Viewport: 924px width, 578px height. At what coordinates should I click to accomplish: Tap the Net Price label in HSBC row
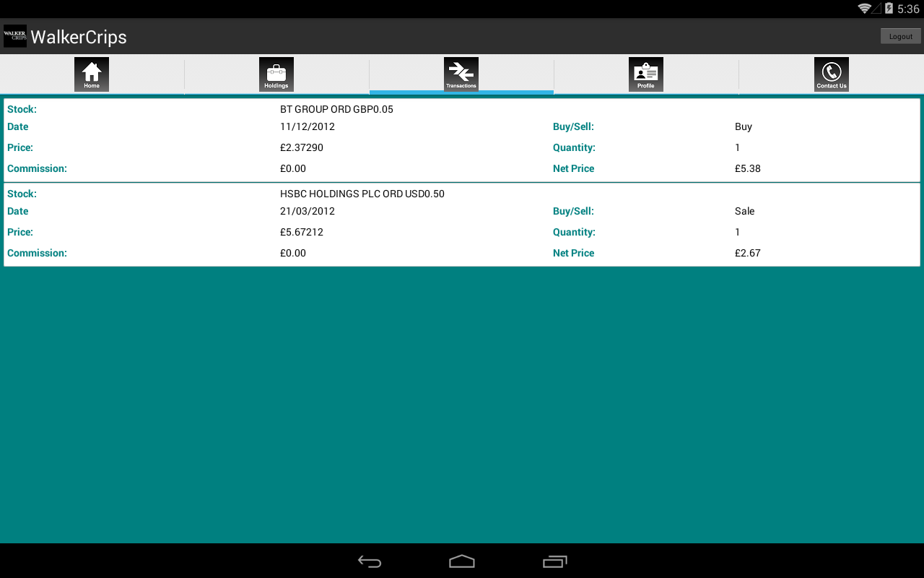574,253
